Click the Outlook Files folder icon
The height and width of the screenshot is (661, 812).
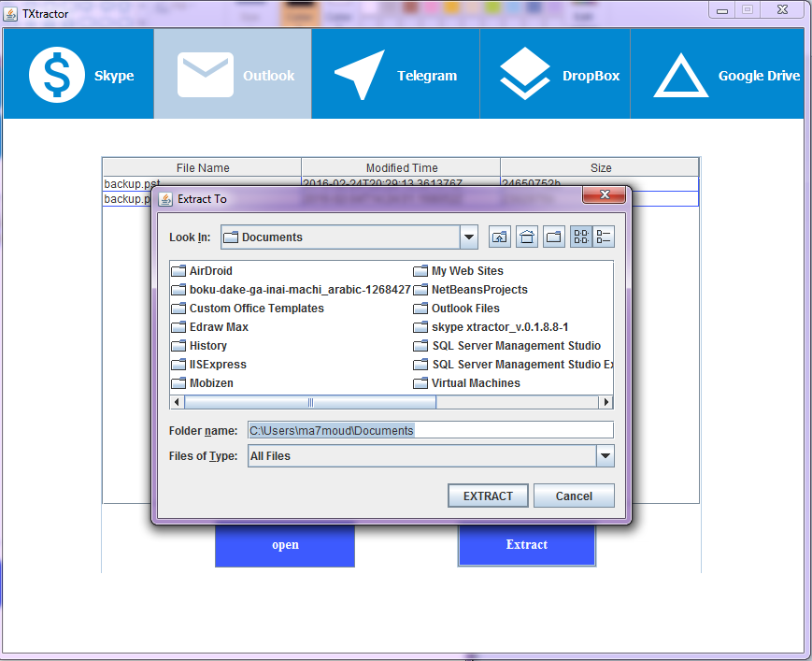tap(420, 309)
